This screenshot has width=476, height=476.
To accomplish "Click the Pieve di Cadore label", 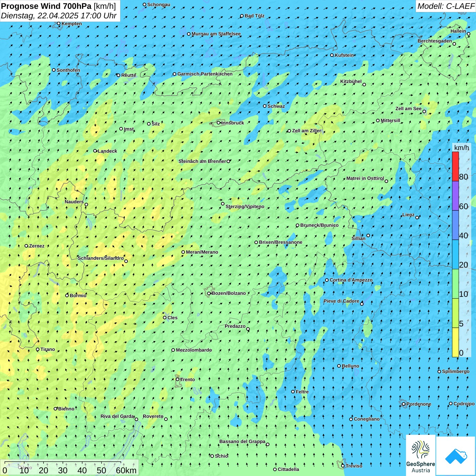I will click(x=341, y=301).
